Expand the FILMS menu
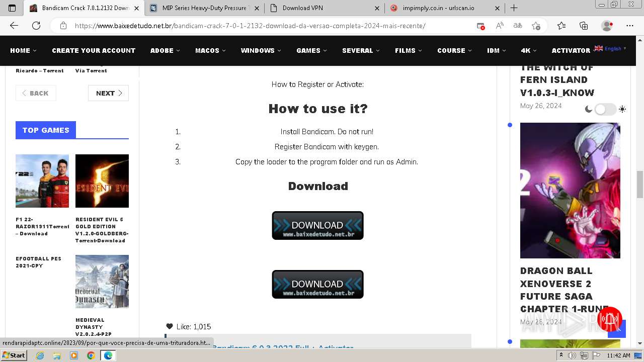Screen dimensions: 644x362 click(408, 50)
